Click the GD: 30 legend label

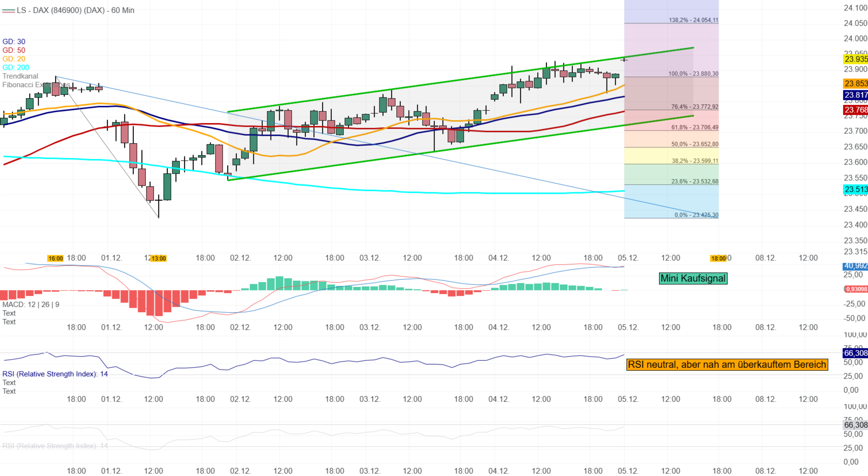[x=14, y=41]
